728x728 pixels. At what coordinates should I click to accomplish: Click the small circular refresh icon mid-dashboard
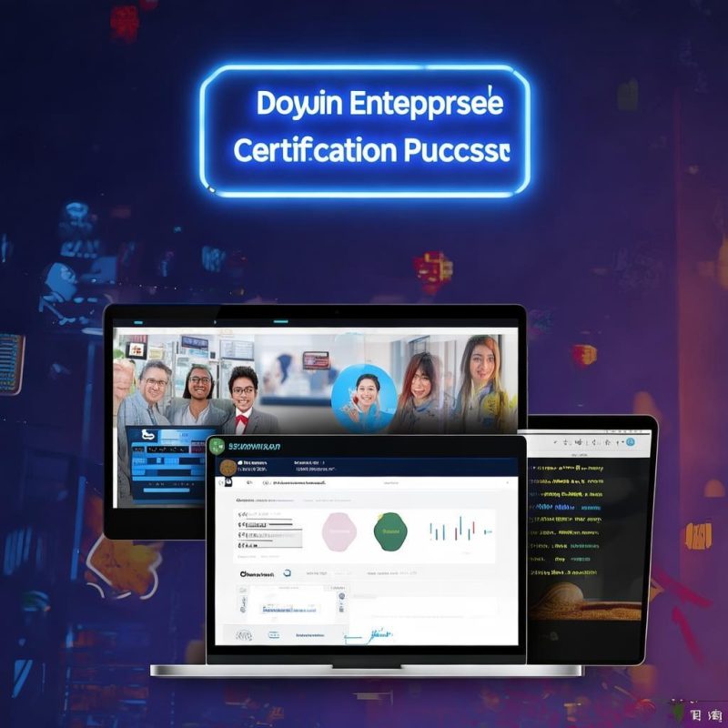click(288, 573)
